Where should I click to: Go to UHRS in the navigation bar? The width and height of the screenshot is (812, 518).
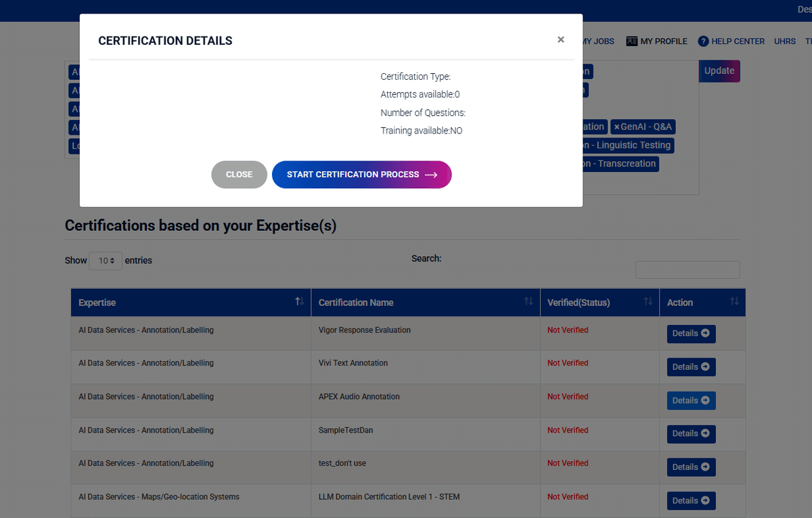(785, 41)
